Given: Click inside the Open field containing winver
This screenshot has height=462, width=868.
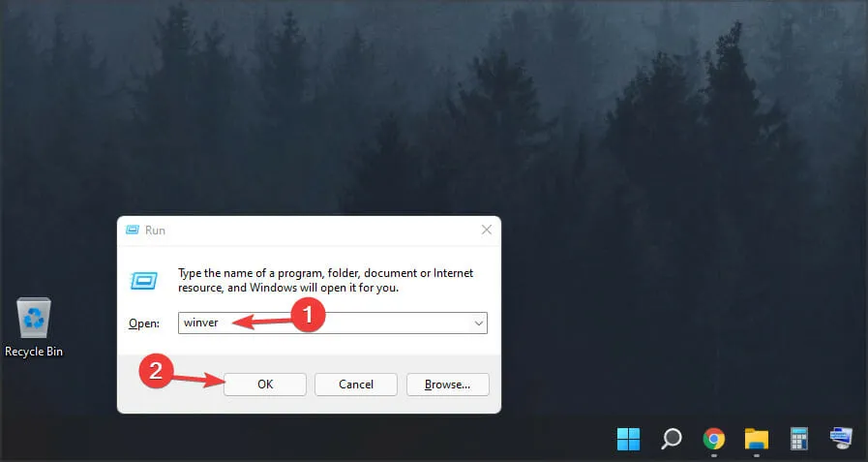Looking at the screenshot, I should [x=329, y=323].
